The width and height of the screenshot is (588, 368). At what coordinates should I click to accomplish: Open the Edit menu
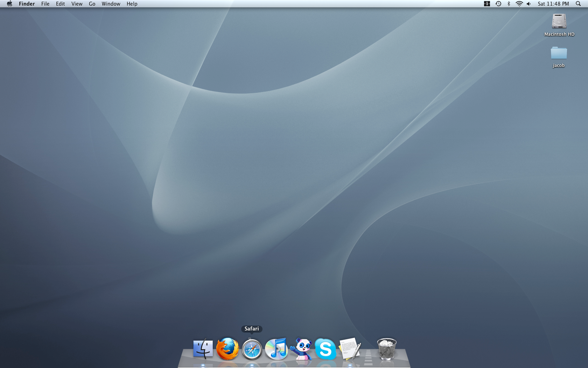pyautogui.click(x=60, y=4)
